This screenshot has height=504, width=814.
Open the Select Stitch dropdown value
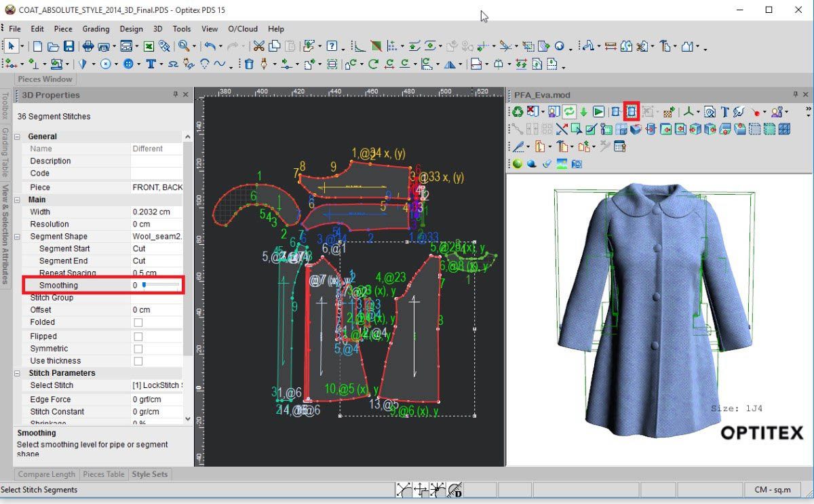[157, 385]
